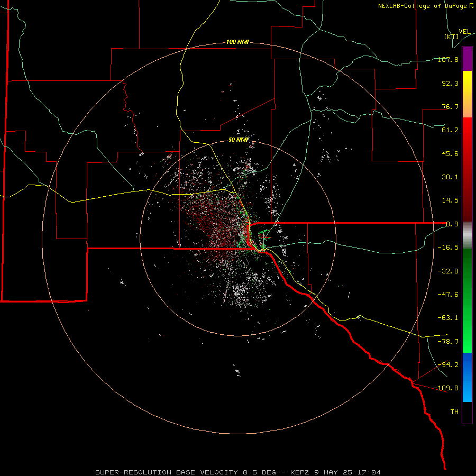Click the -0.9 velocity scale value
476x476 pixels.
[450, 224]
